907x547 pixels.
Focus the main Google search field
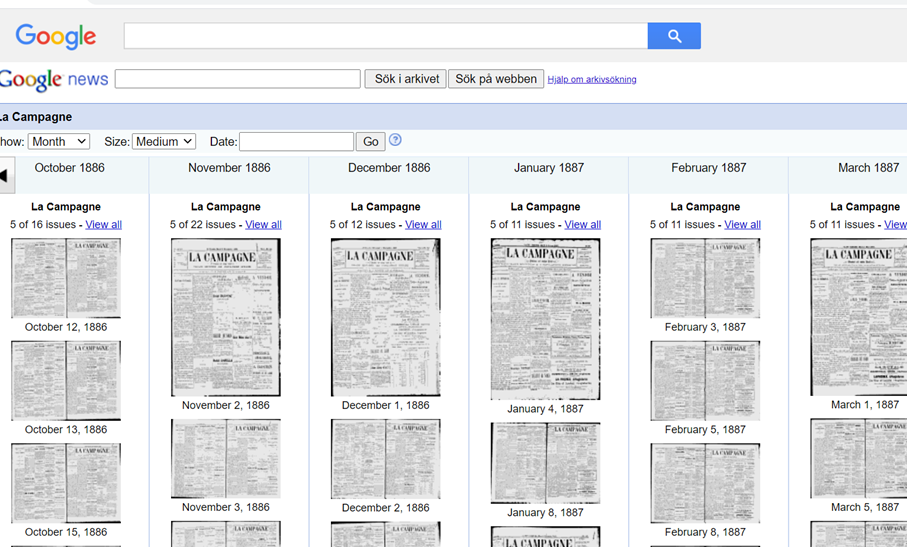pos(386,36)
